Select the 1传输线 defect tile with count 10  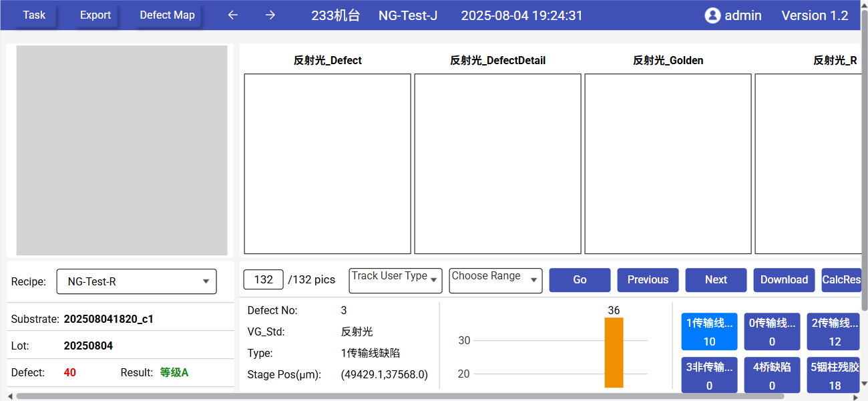coord(709,332)
